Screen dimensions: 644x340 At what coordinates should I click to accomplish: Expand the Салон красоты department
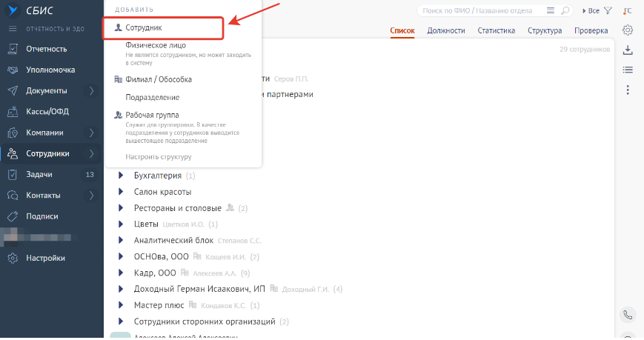tap(121, 192)
